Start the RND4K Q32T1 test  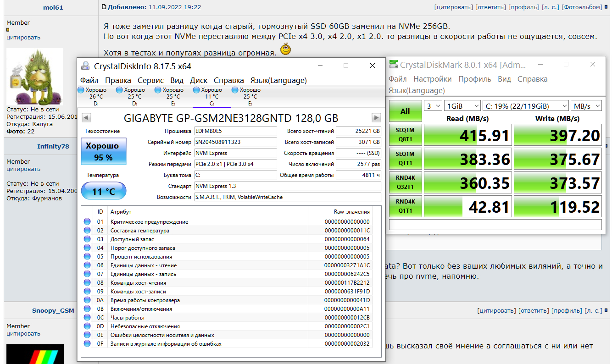click(x=405, y=183)
